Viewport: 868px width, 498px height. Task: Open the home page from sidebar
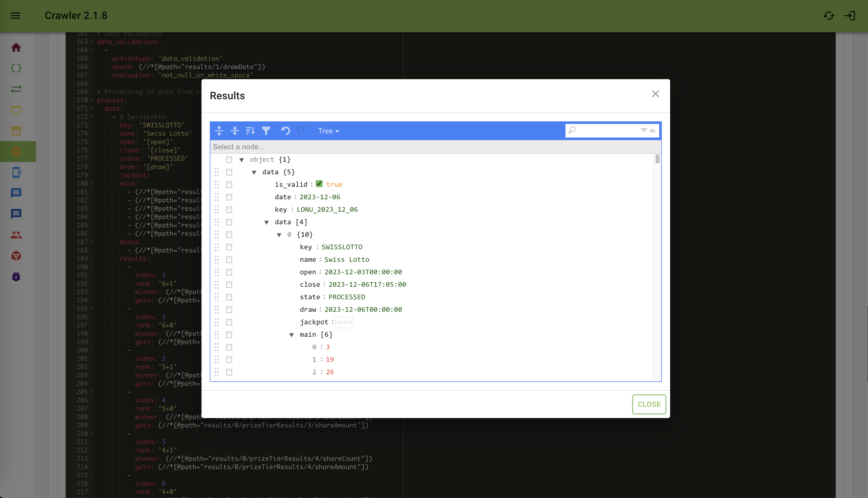[x=16, y=48]
